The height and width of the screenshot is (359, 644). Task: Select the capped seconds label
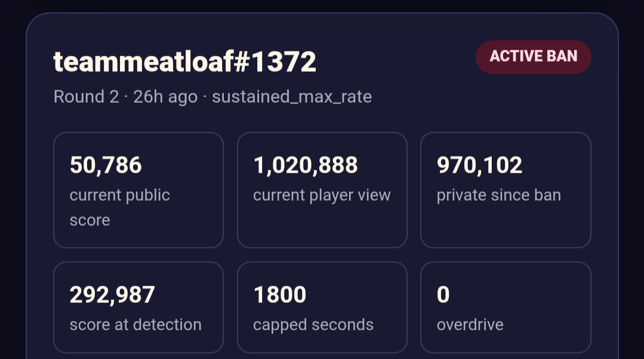point(313,325)
